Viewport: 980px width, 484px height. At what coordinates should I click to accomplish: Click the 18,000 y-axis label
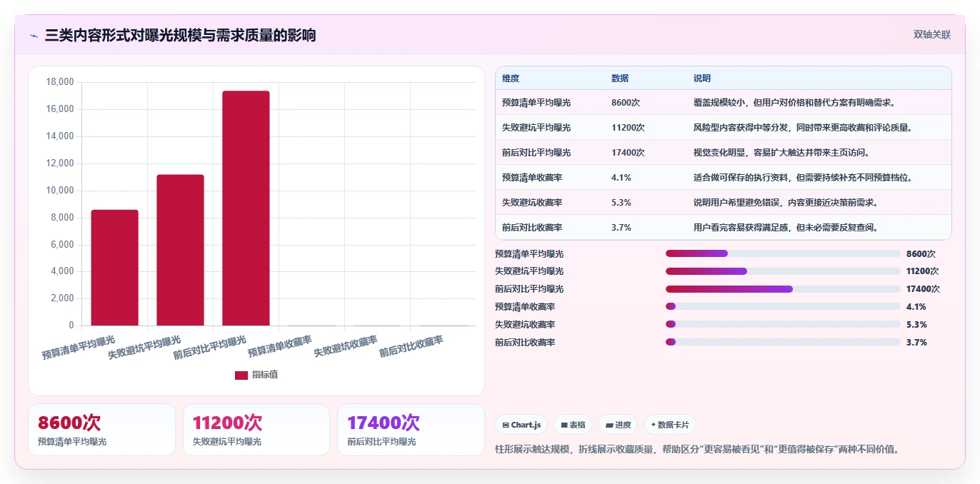60,82
